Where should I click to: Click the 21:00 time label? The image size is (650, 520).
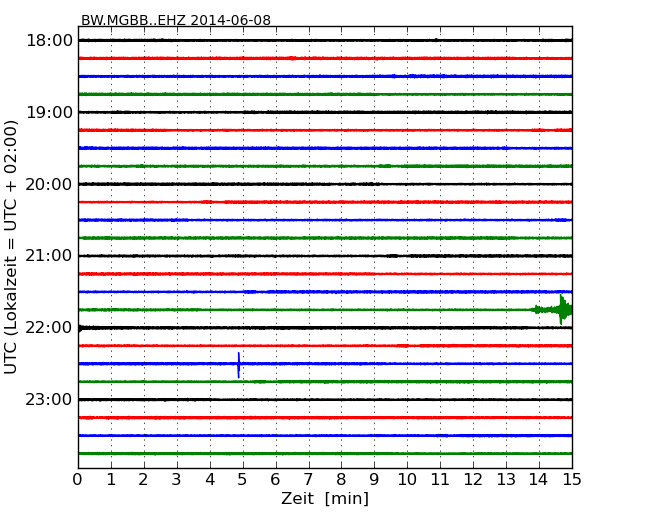[49, 256]
